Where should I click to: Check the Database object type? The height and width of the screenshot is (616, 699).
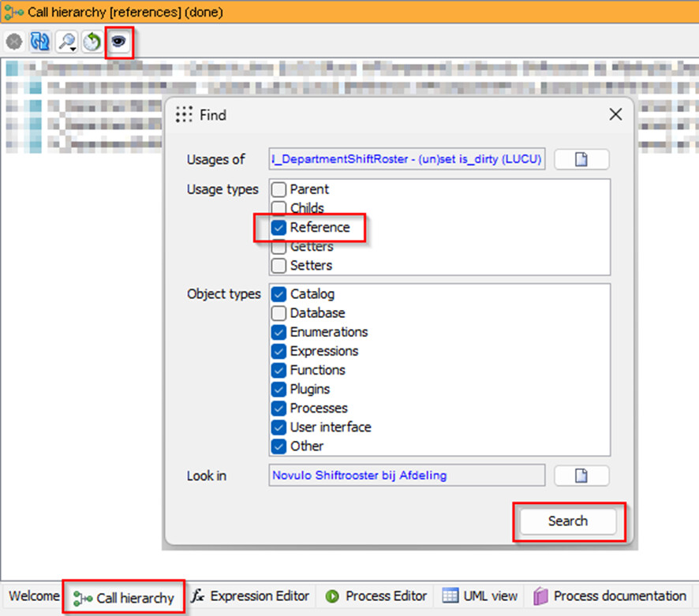[x=278, y=313]
